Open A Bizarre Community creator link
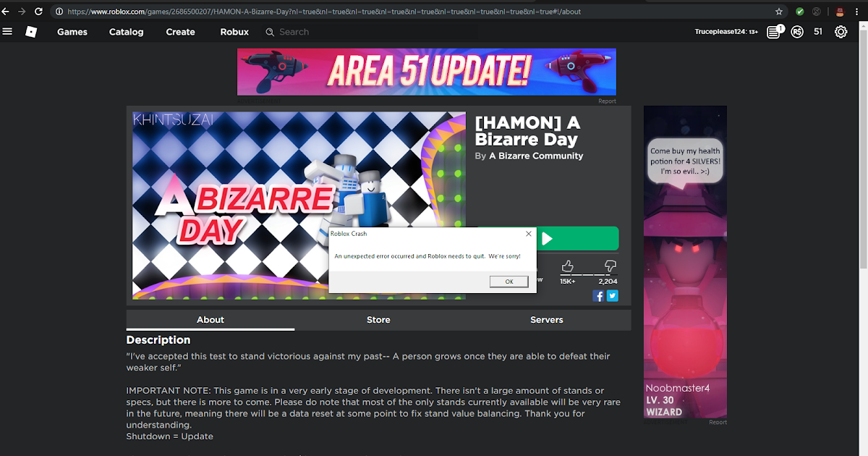 [536, 156]
